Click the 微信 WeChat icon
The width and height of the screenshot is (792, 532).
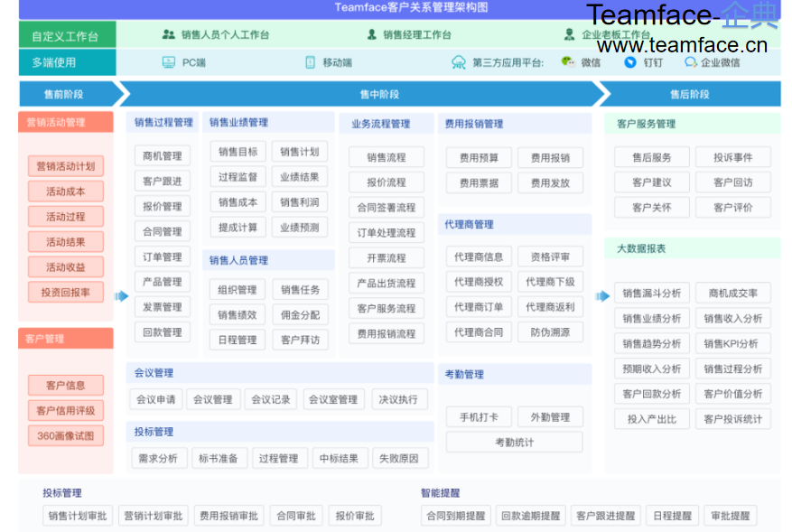click(x=567, y=62)
